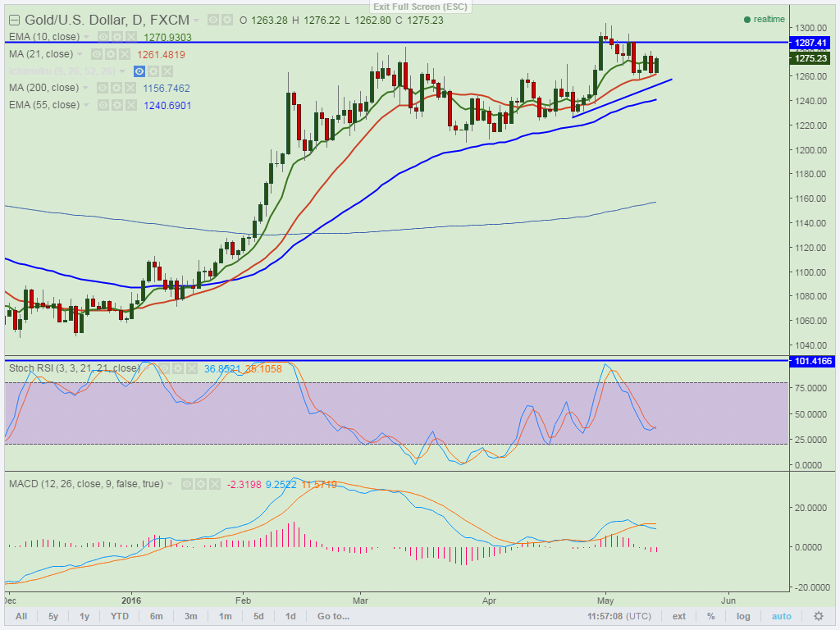Remove the Ichimoku indicator
Image resolution: width=840 pixels, height=630 pixels.
click(167, 71)
